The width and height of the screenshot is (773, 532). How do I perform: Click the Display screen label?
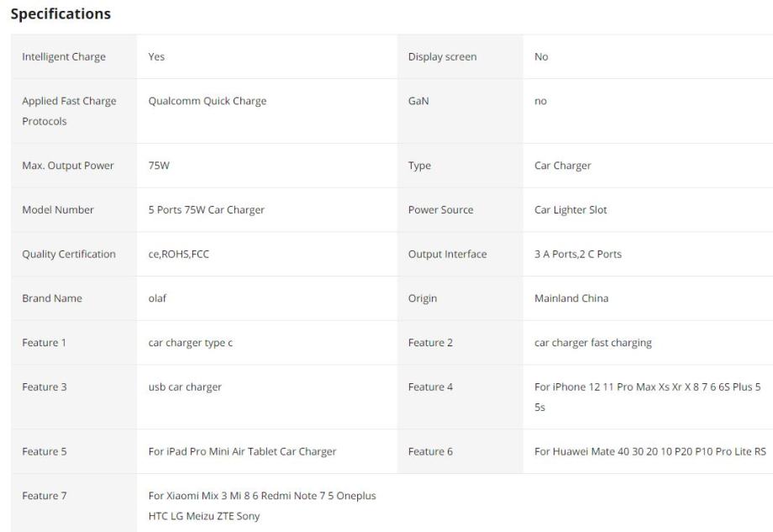coord(442,57)
